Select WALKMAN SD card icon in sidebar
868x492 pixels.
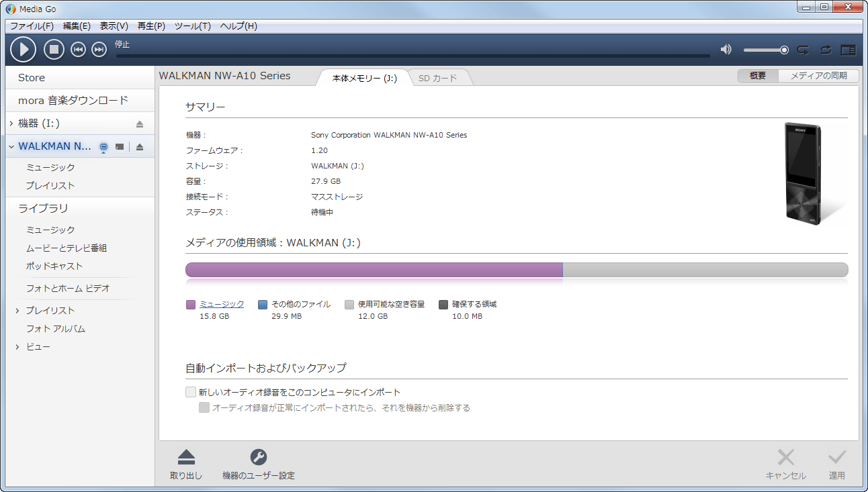120,147
